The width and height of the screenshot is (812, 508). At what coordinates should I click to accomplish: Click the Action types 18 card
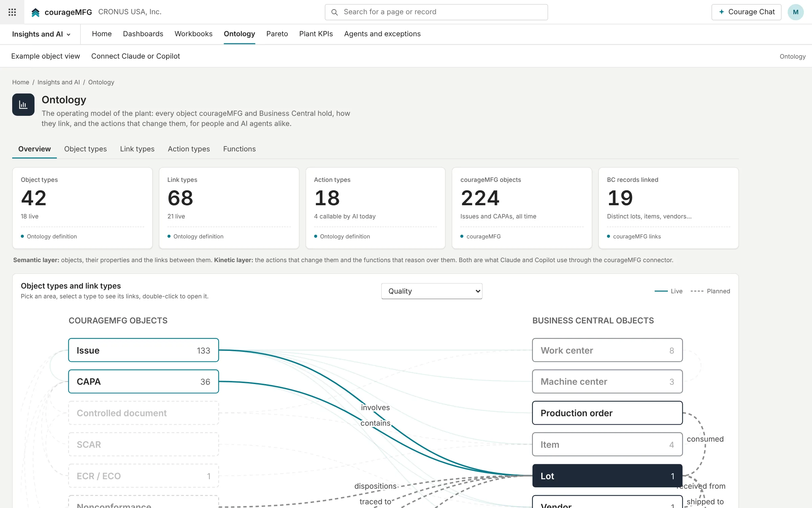point(376,208)
